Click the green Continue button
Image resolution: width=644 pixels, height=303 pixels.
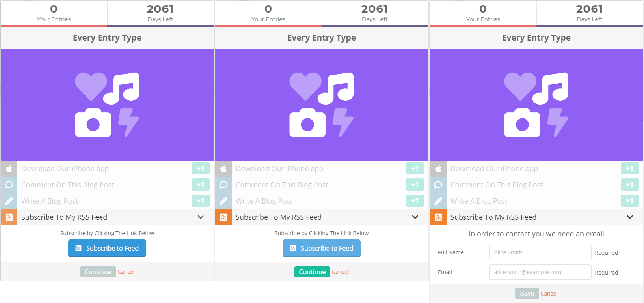point(312,272)
